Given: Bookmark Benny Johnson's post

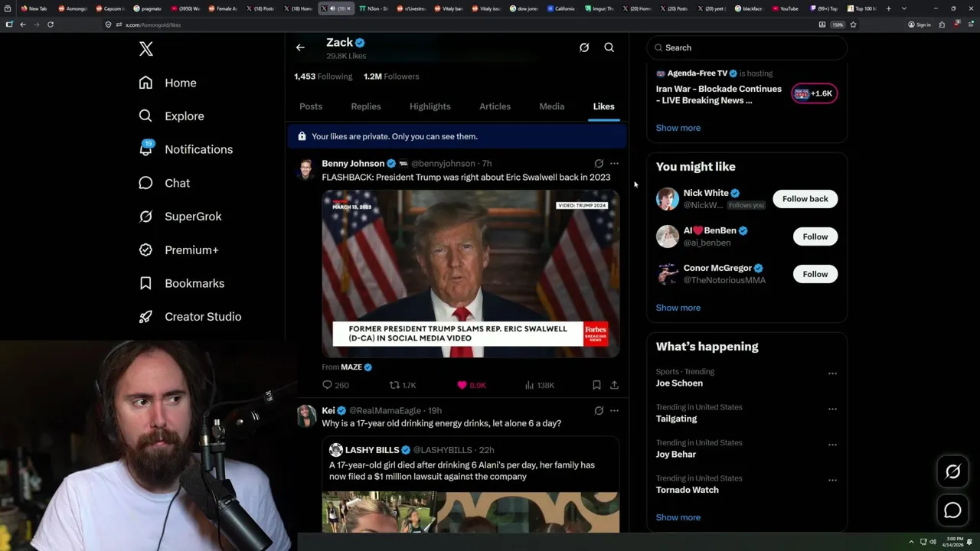Looking at the screenshot, I should pyautogui.click(x=596, y=385).
